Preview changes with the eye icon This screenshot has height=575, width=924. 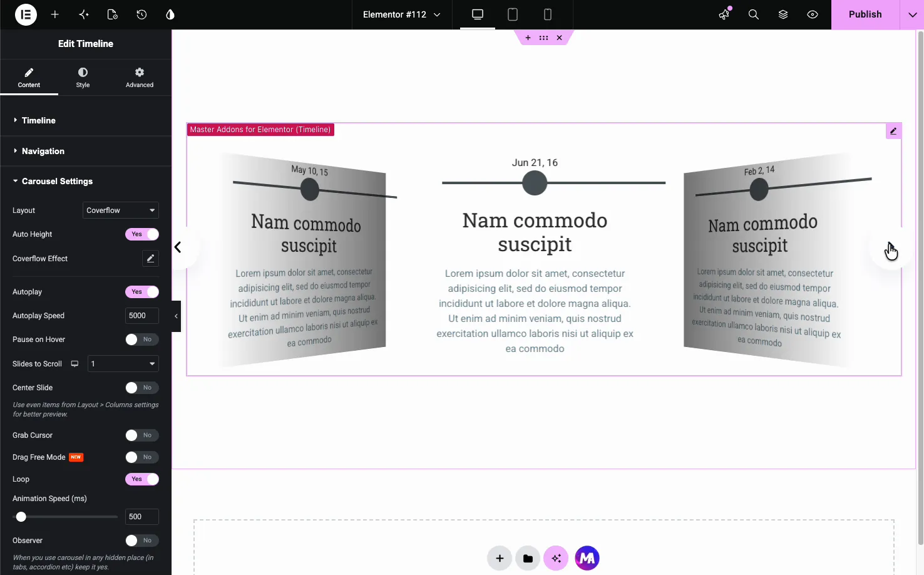click(x=813, y=14)
